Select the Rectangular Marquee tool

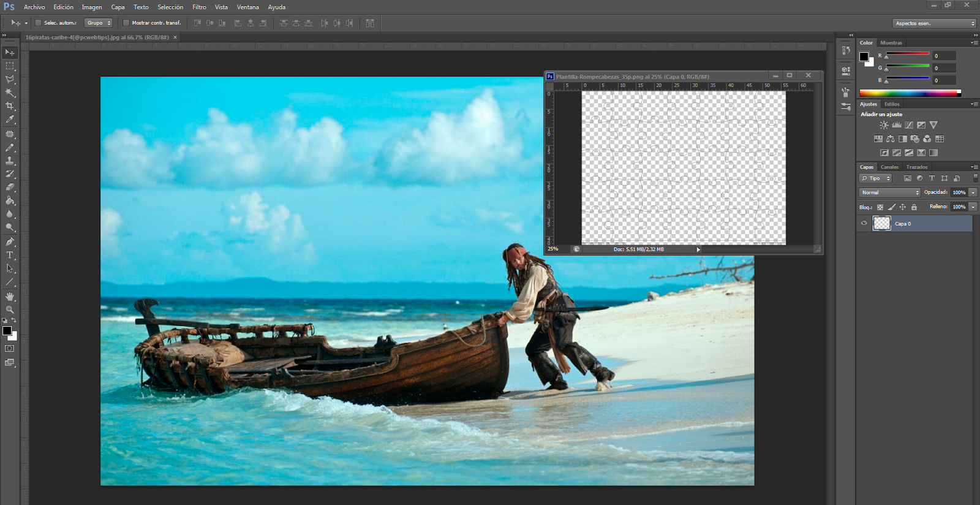(x=10, y=66)
